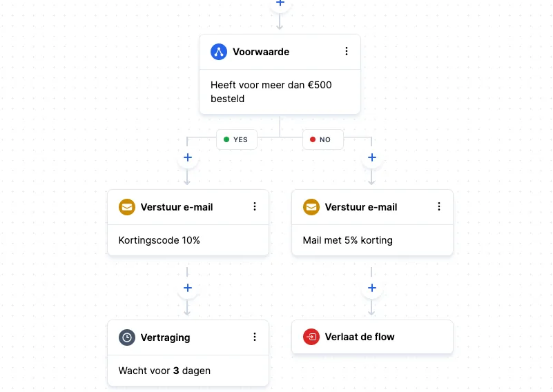Click the envelope icon on 5% korting e-mail node

(x=311, y=207)
